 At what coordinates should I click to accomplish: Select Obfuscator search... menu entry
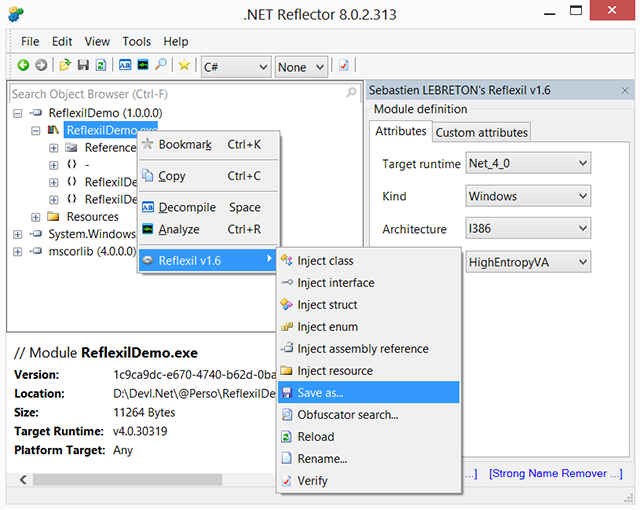369,415
